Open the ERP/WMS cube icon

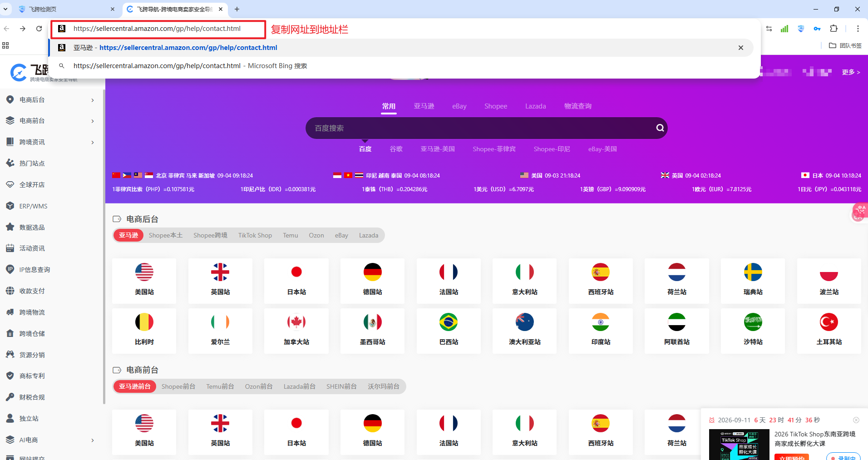coord(10,206)
